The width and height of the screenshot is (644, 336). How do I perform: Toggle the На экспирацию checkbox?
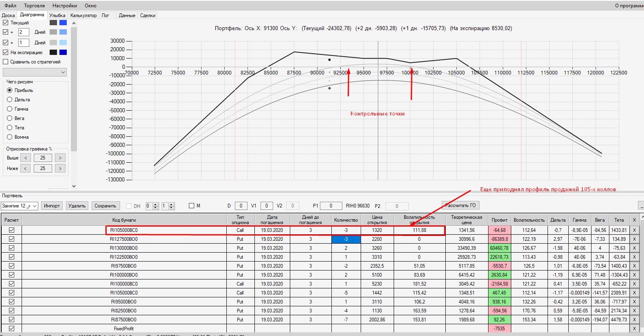(x=6, y=52)
